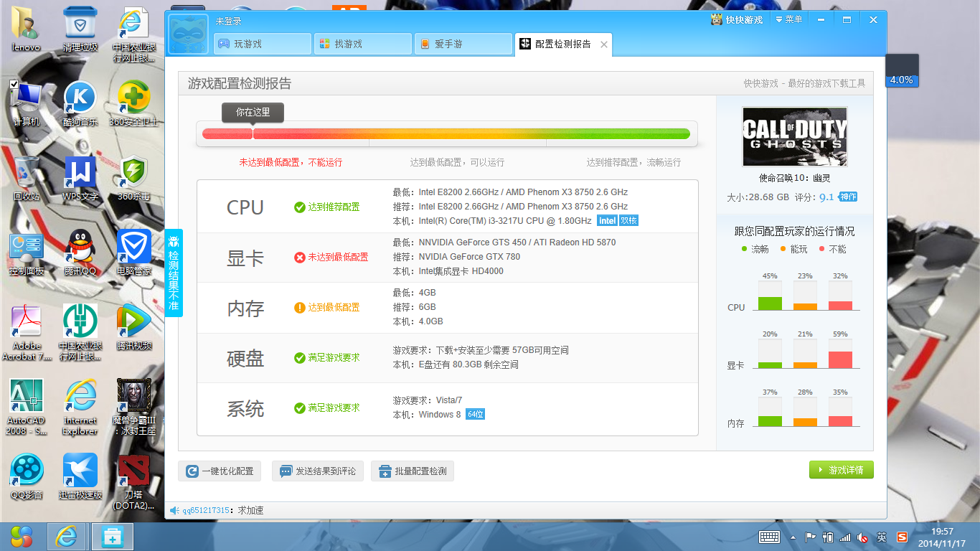Image resolution: width=980 pixels, height=551 pixels.
Task: Switch to the 爱手游 tab
Action: point(463,44)
